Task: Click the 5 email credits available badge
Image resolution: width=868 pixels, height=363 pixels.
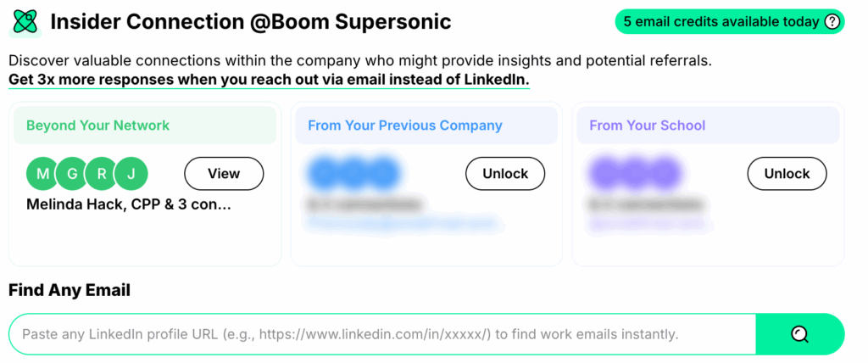Action: tap(730, 22)
